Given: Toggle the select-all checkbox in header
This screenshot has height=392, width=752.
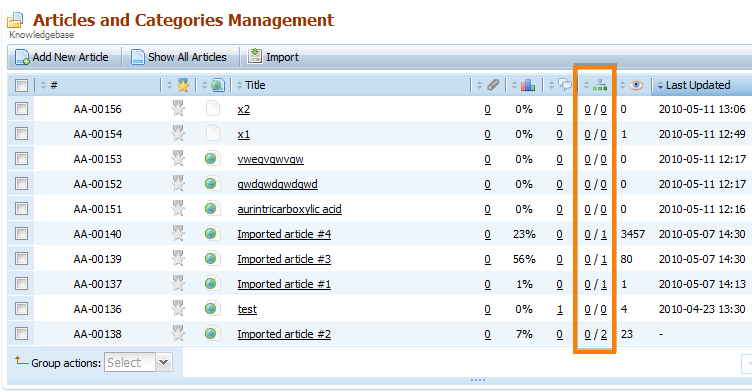Looking at the screenshot, I should click(21, 85).
